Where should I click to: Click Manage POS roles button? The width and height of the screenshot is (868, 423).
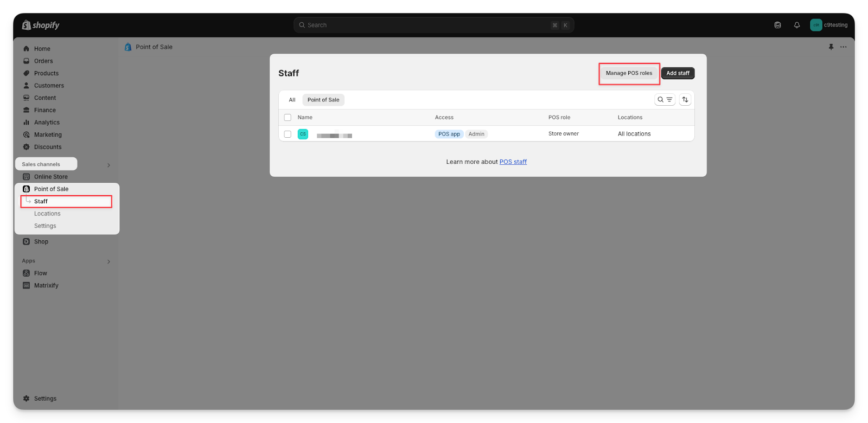[x=629, y=73]
